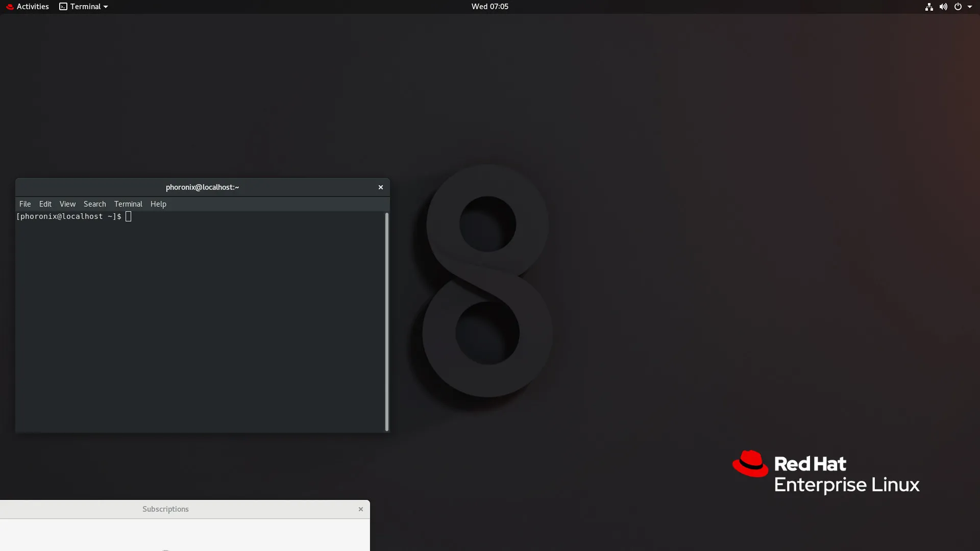Click the Edit menu in terminal

45,204
